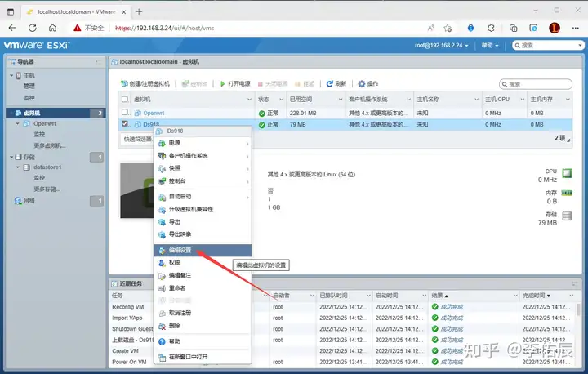Open Snapshots (快照) submenu
Screen dimensions: 588x374
coord(203,168)
